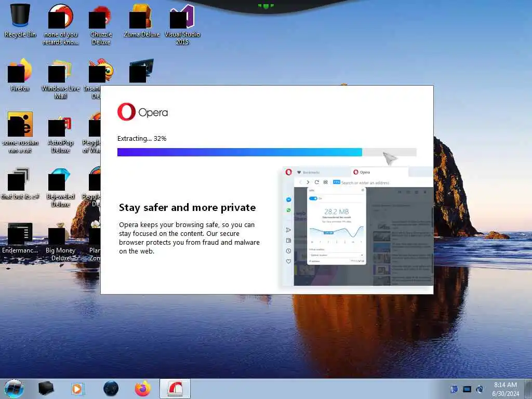The width and height of the screenshot is (532, 399).
Task: Launch the Bejeweled Deluxe desktop shortcut
Action: click(60, 187)
